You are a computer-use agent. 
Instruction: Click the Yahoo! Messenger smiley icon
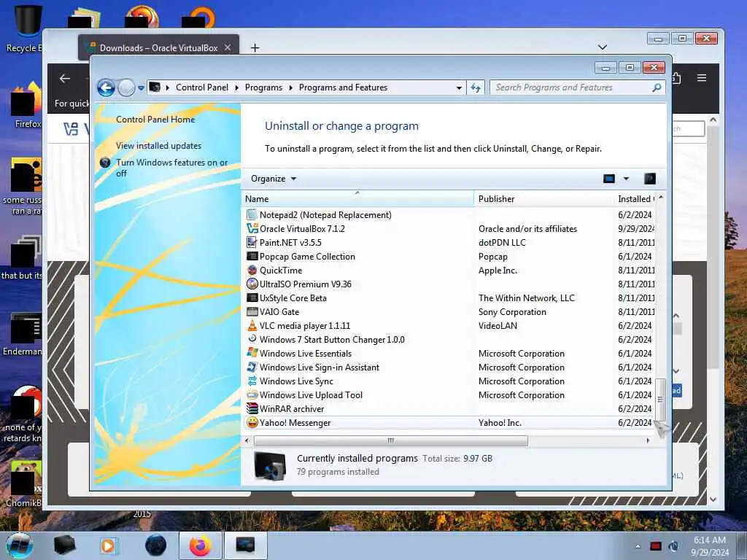(x=252, y=422)
